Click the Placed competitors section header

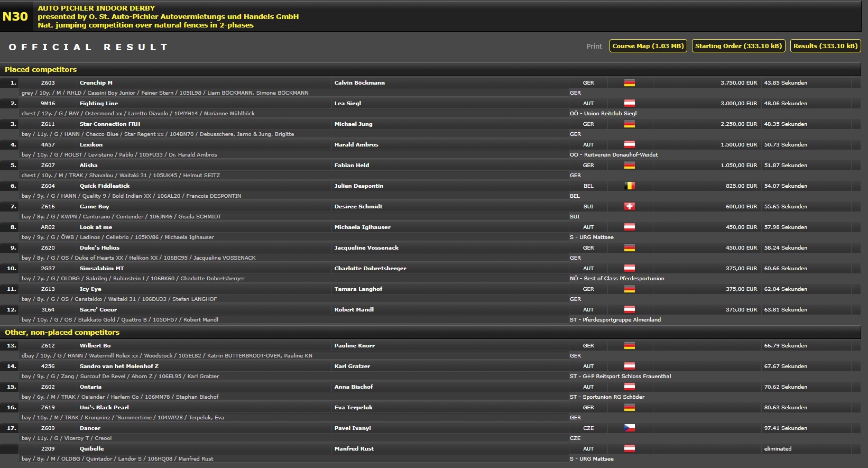coord(41,70)
